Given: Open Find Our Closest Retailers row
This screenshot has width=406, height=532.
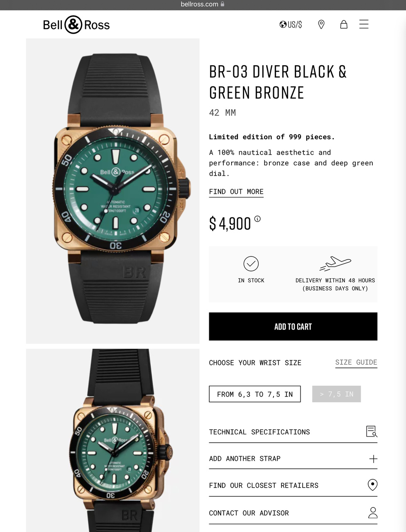Looking at the screenshot, I should pyautogui.click(x=293, y=485).
